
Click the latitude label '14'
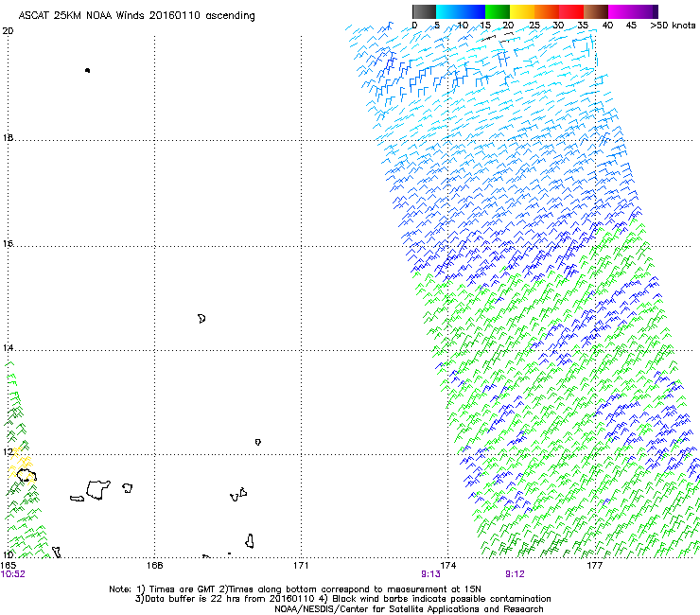pos(8,348)
